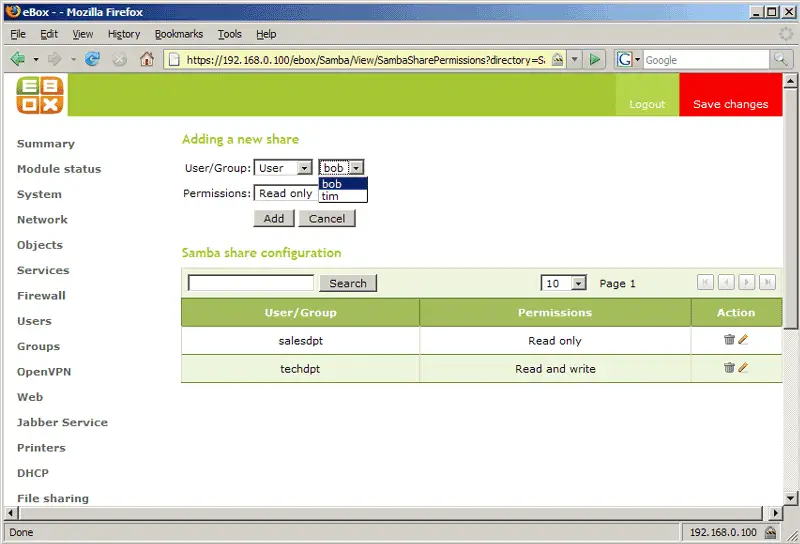The height and width of the screenshot is (544, 800).
Task: Open the Summary sidebar link
Action: [46, 143]
